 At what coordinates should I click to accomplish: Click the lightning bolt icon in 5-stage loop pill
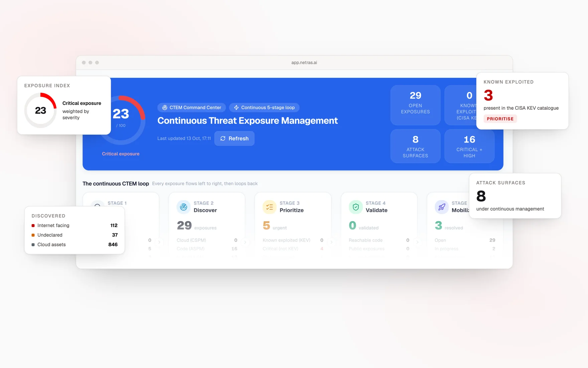pos(236,107)
